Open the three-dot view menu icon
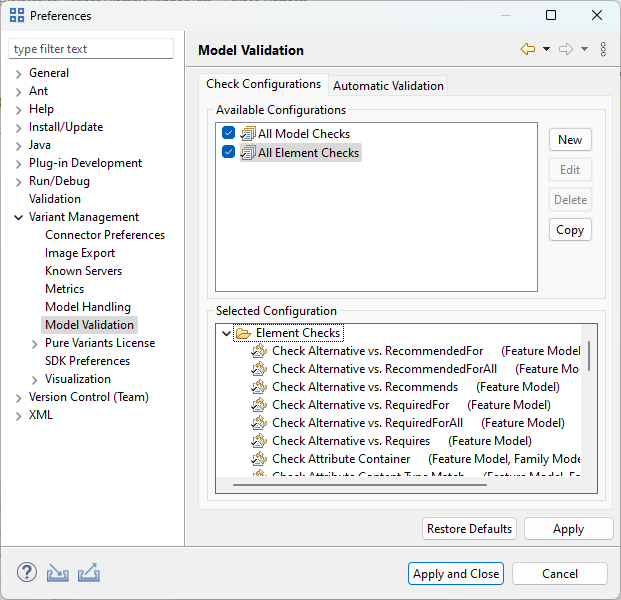 coord(603,49)
